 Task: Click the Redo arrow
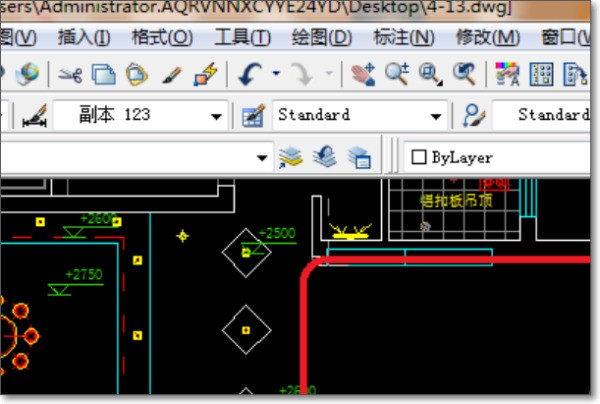point(302,74)
